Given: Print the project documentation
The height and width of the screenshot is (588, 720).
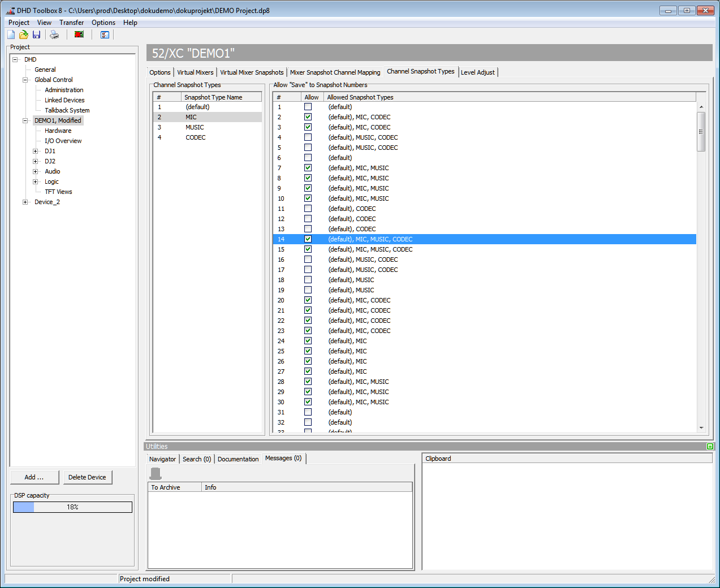Looking at the screenshot, I should 54,34.
